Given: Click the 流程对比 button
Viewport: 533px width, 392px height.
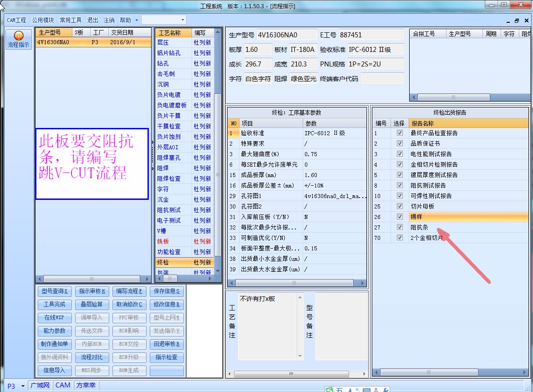Looking at the screenshot, I should [x=92, y=357].
